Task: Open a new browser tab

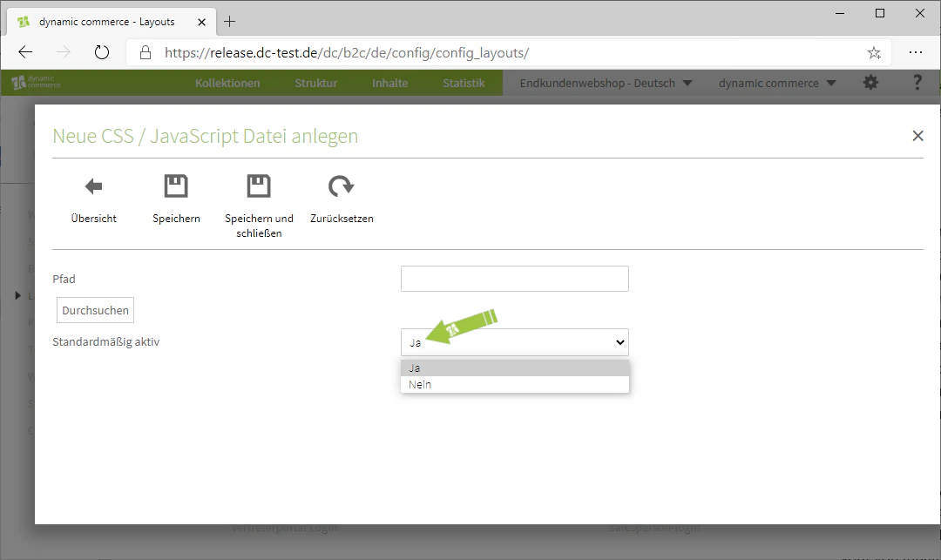Action: [x=229, y=22]
